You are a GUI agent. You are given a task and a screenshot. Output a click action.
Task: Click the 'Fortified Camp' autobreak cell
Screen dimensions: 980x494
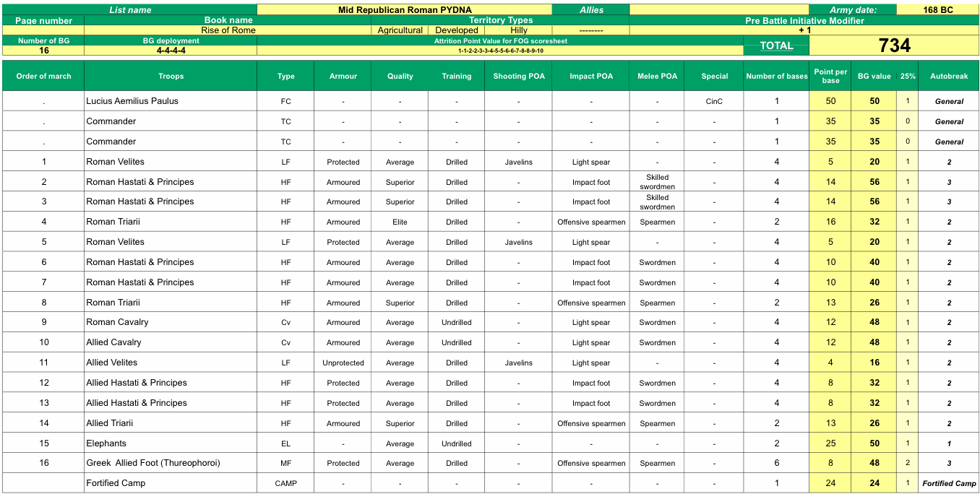[x=949, y=483]
